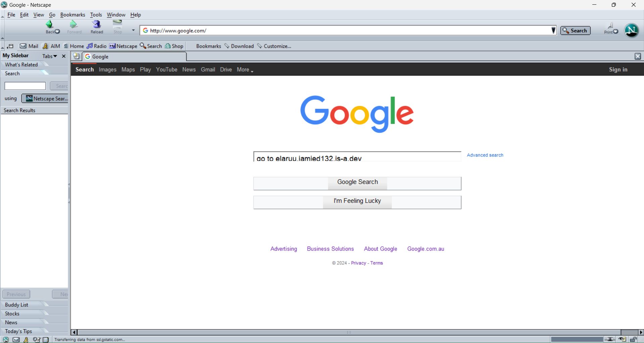Open YouTube from the Google top bar
644x343 pixels.
[166, 70]
